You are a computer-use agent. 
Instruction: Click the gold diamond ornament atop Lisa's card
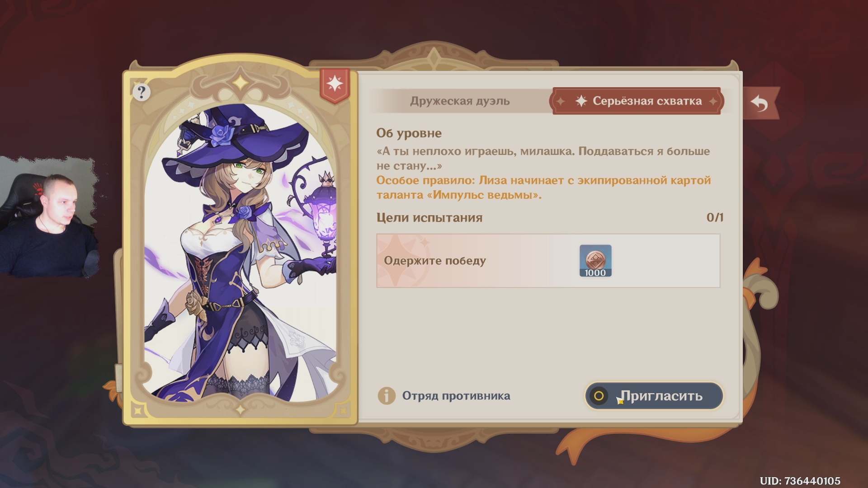(241, 83)
